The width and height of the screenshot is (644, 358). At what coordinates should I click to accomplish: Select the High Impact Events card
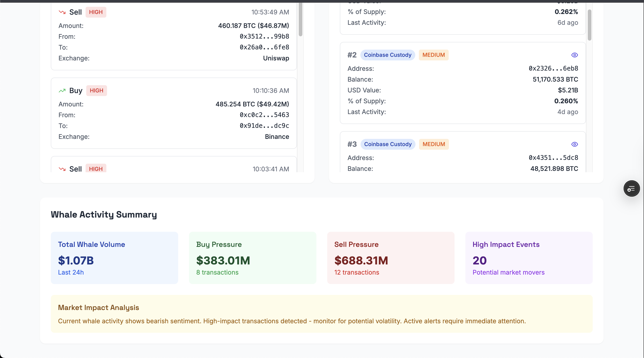(529, 258)
